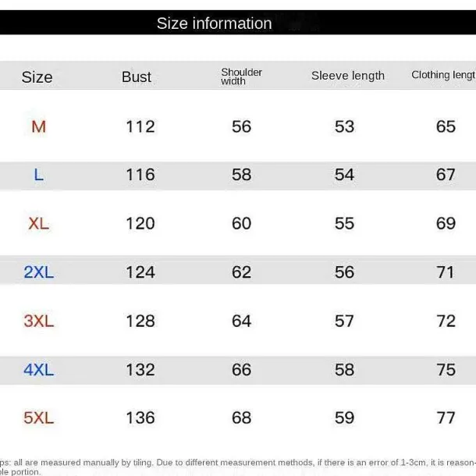Click the measurement tips note at bottom
Screen dimensions: 476x476
pyautogui.click(x=238, y=467)
